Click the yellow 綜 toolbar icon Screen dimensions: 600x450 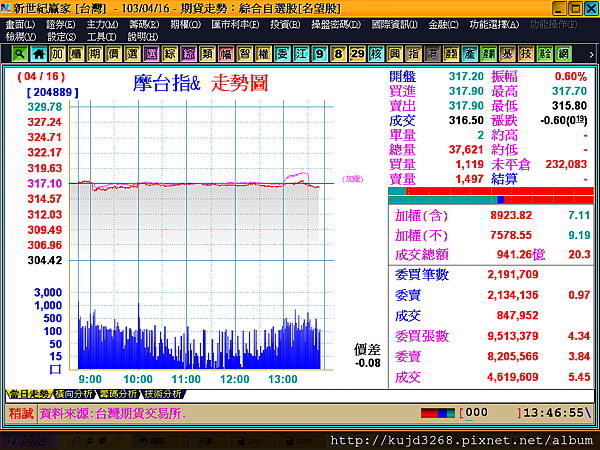[x=170, y=54]
